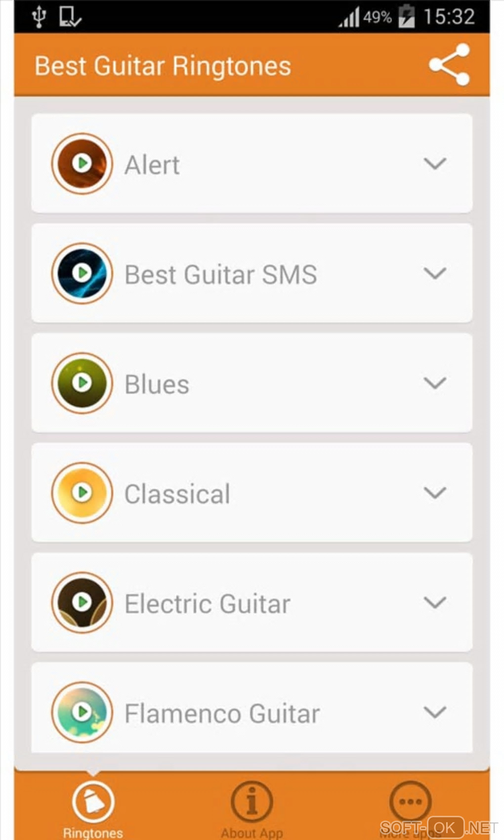Play the Electric Guitar ringtone
The image size is (504, 840).
82,602
